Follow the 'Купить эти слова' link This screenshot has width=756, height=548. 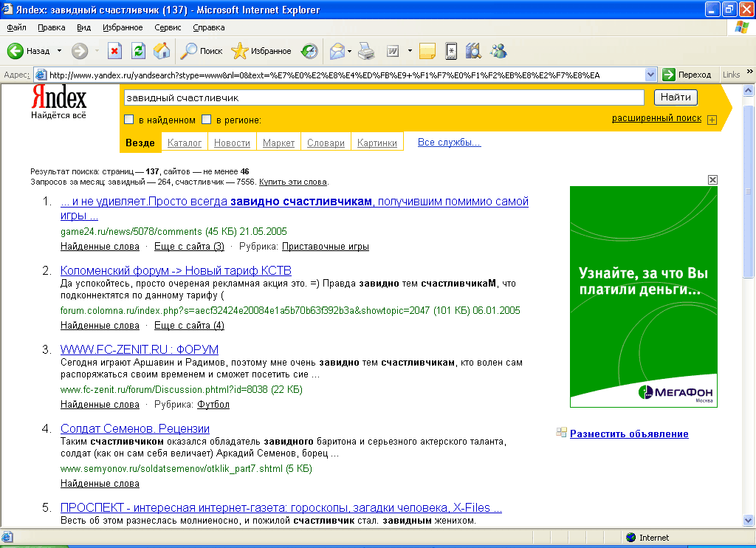click(x=293, y=182)
